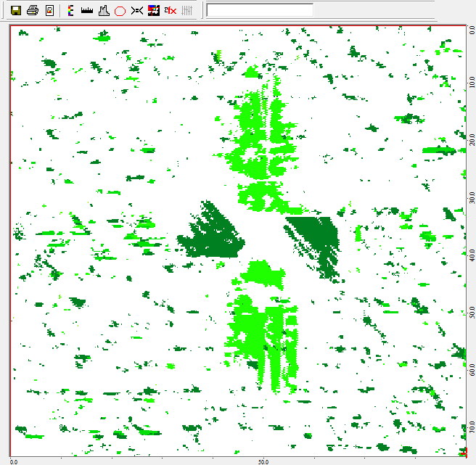Screen dimensions: 476x465
Task: Select the red ellipse region tool
Action: pyautogui.click(x=120, y=11)
